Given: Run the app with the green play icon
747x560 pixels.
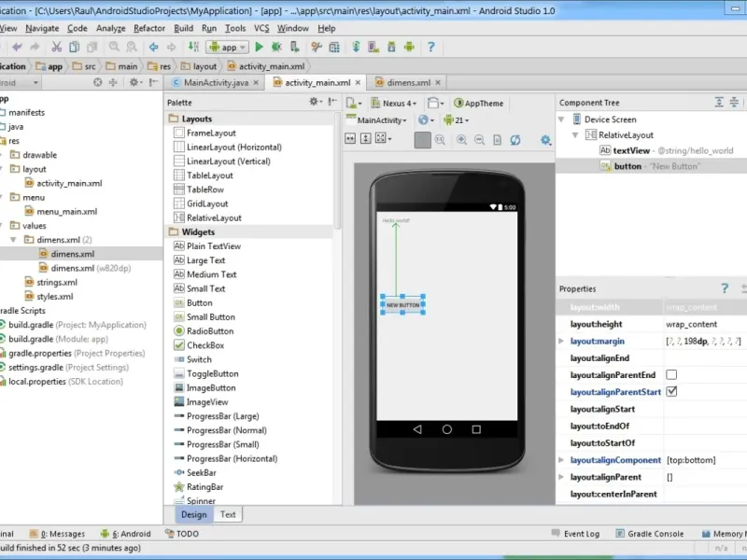Looking at the screenshot, I should 260,47.
